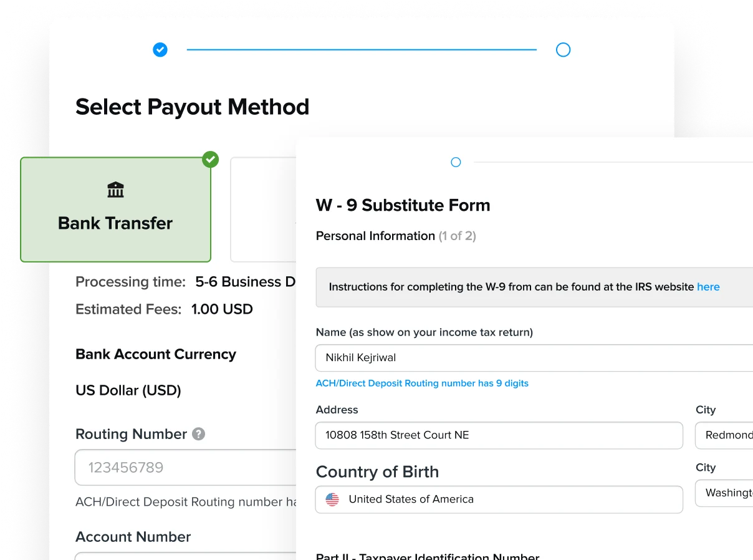The image size is (753, 560).
Task: Select the second payout method card
Action: 264,210
